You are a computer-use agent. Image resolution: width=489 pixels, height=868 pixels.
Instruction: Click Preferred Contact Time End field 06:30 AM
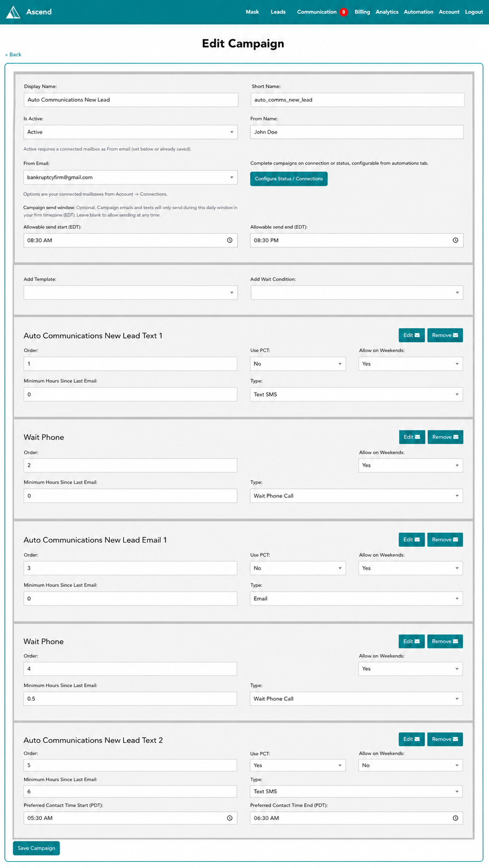pyautogui.click(x=356, y=818)
